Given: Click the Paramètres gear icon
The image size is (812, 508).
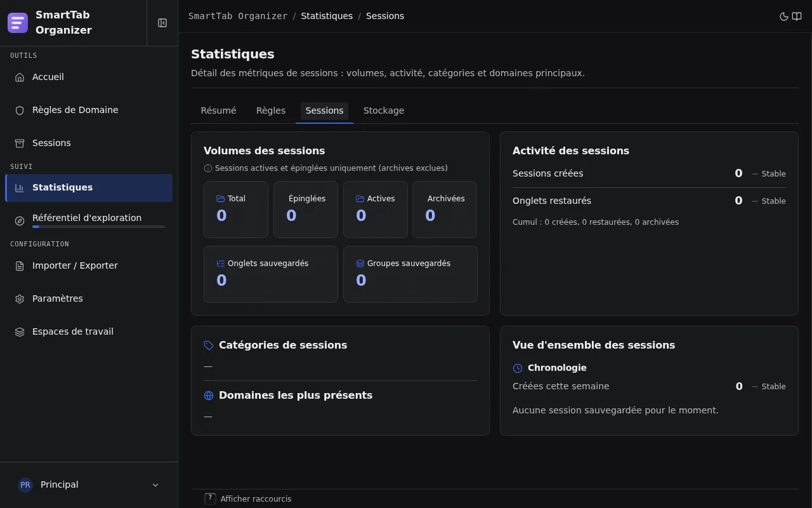Looking at the screenshot, I should (x=20, y=299).
